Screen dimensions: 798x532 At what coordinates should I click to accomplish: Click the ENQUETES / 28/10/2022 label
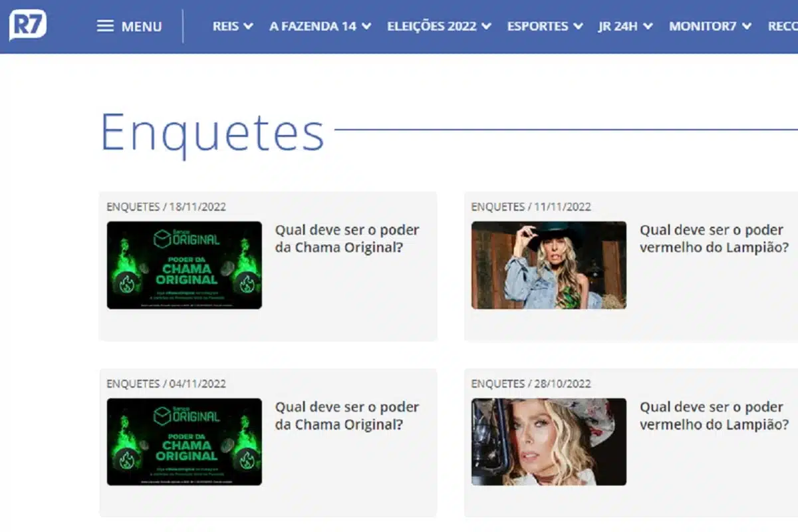tap(531, 384)
